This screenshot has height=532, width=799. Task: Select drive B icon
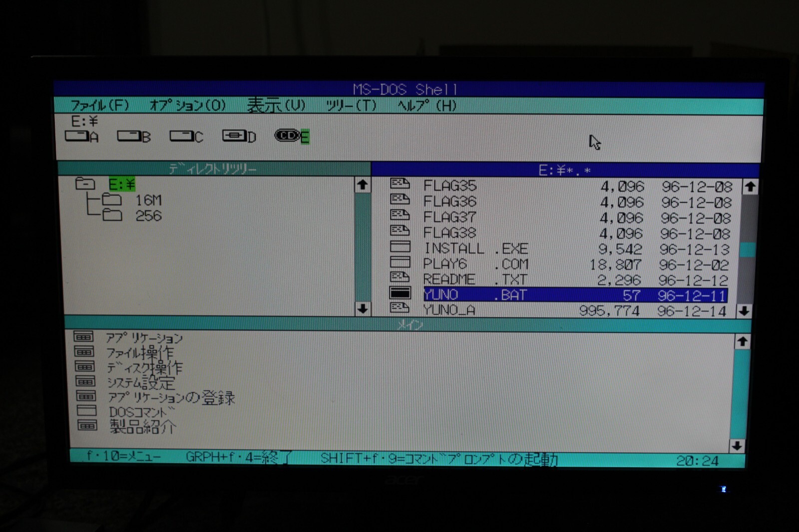[x=134, y=136]
